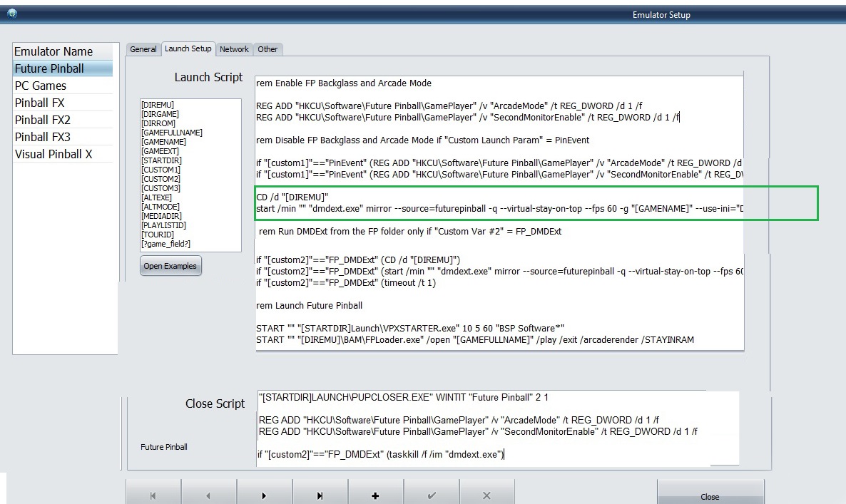Click the 'timeout /t 1' script line
This screenshot has height=504, width=846.
pyautogui.click(x=346, y=282)
